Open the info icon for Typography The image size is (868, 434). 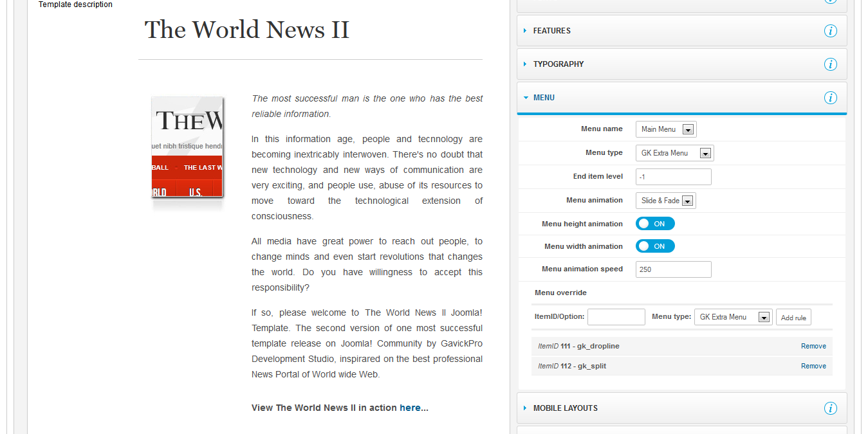point(830,64)
